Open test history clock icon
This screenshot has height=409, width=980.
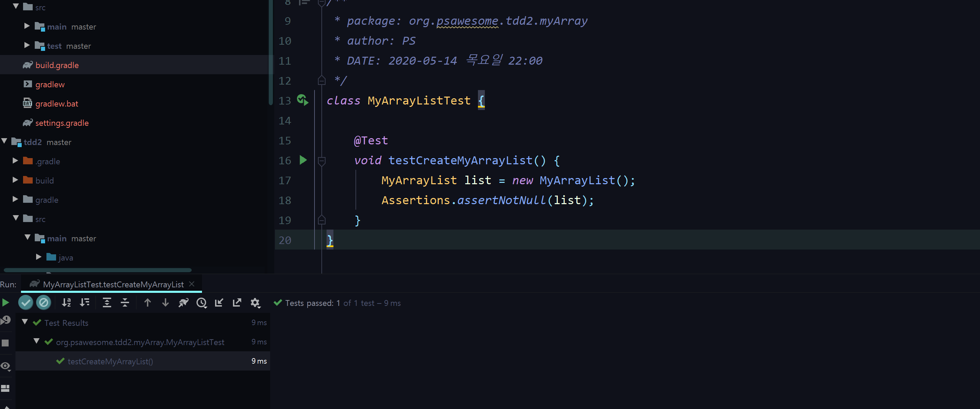[201, 302]
